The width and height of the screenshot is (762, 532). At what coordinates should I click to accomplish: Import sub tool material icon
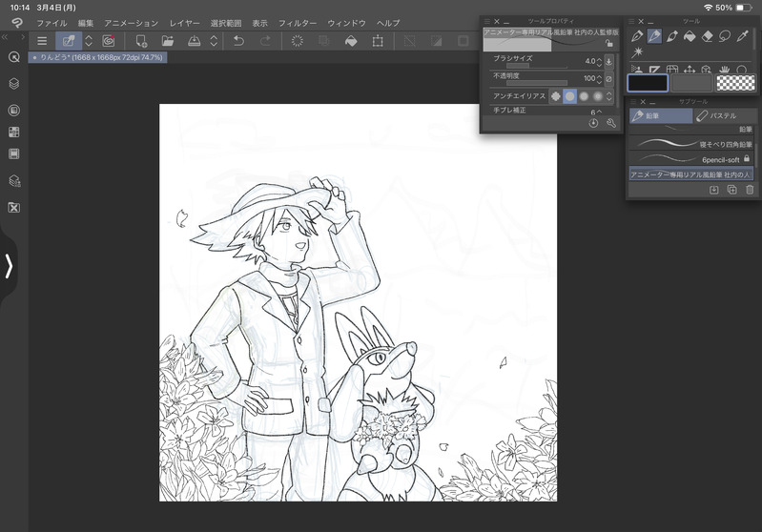713,190
